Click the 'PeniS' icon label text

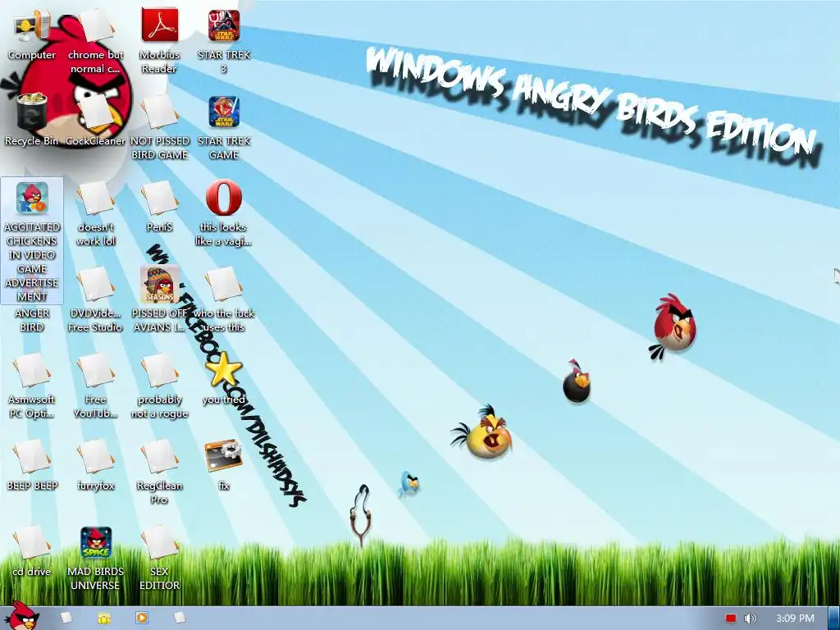(x=160, y=226)
